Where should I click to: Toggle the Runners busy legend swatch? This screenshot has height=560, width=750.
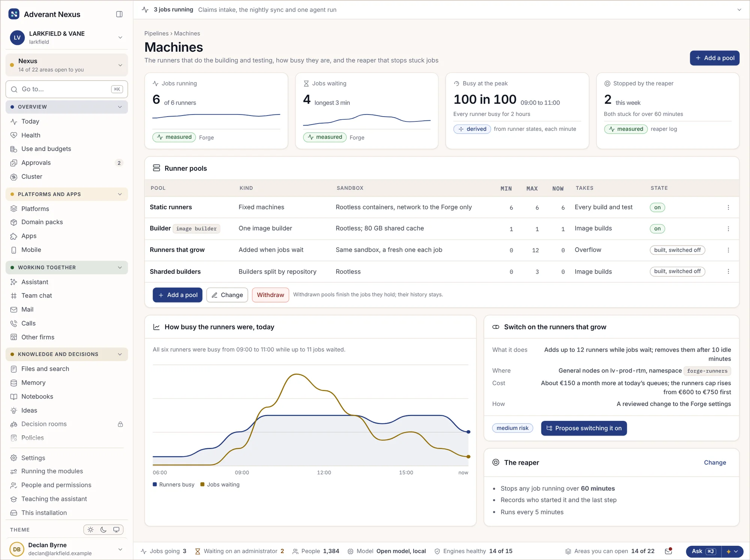coord(155,484)
